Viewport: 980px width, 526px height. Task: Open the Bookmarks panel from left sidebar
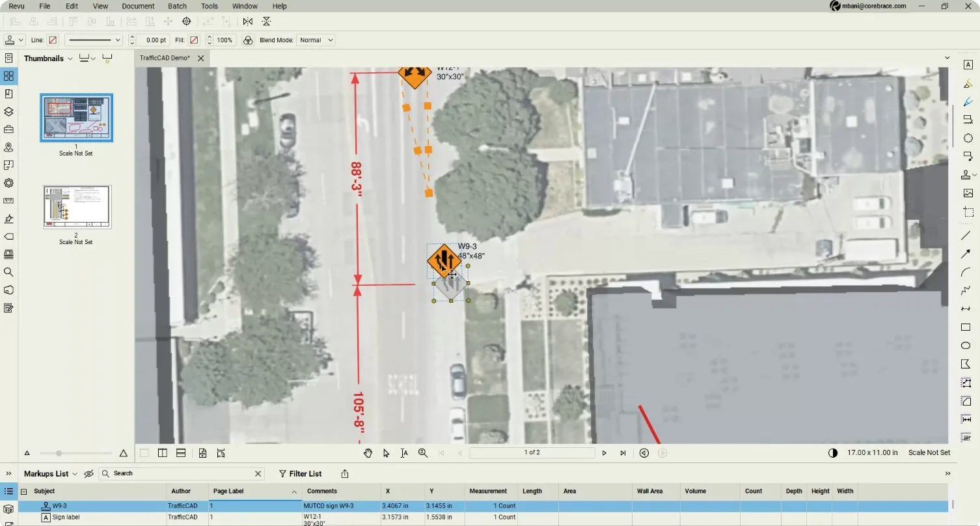point(8,94)
